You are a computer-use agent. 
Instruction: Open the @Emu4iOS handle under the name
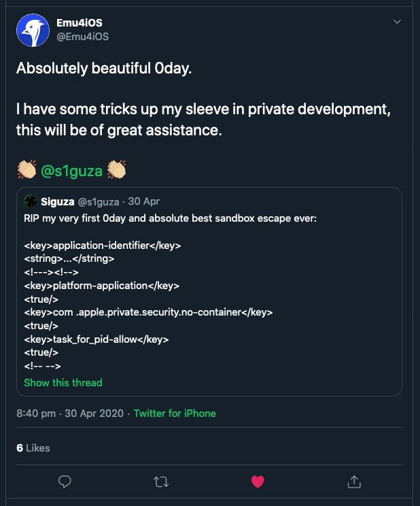[x=83, y=36]
